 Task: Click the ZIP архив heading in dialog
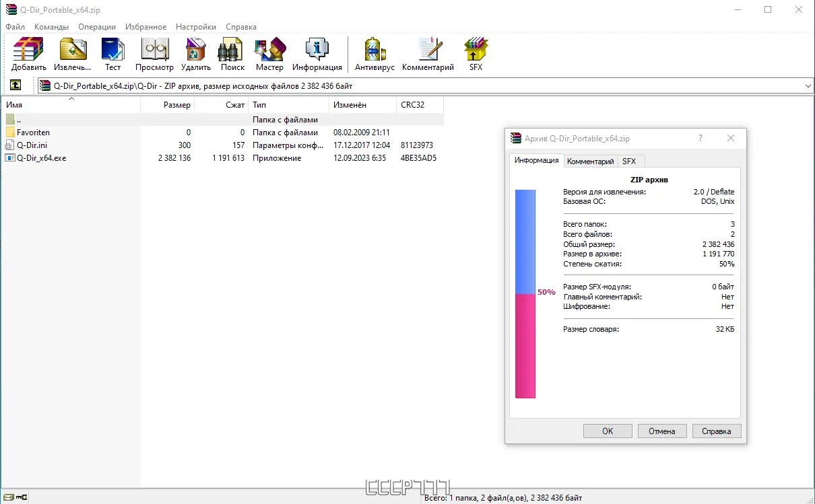click(x=649, y=180)
